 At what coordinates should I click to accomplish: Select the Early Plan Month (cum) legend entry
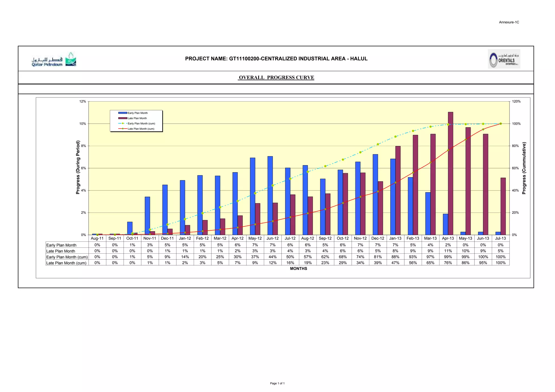tap(141, 123)
